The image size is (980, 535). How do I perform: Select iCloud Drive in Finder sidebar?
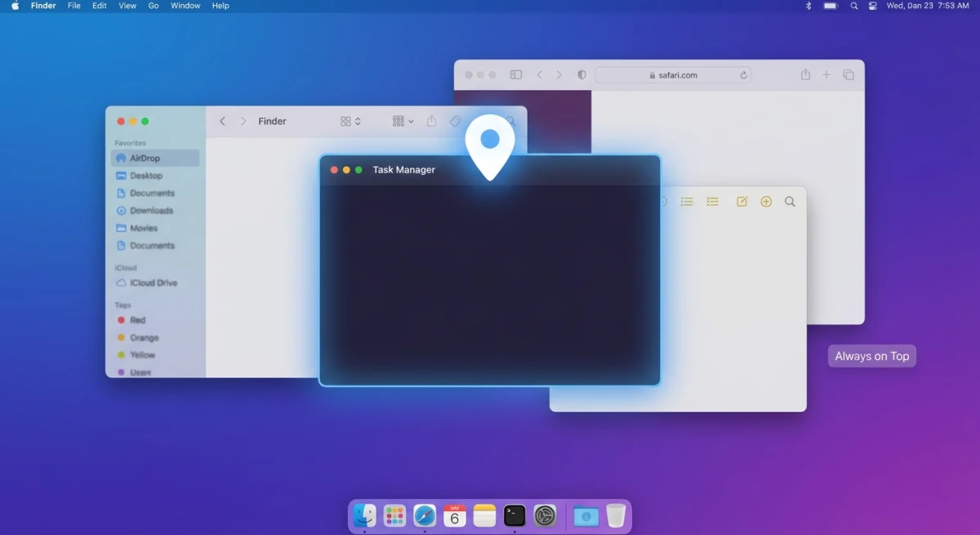click(155, 283)
